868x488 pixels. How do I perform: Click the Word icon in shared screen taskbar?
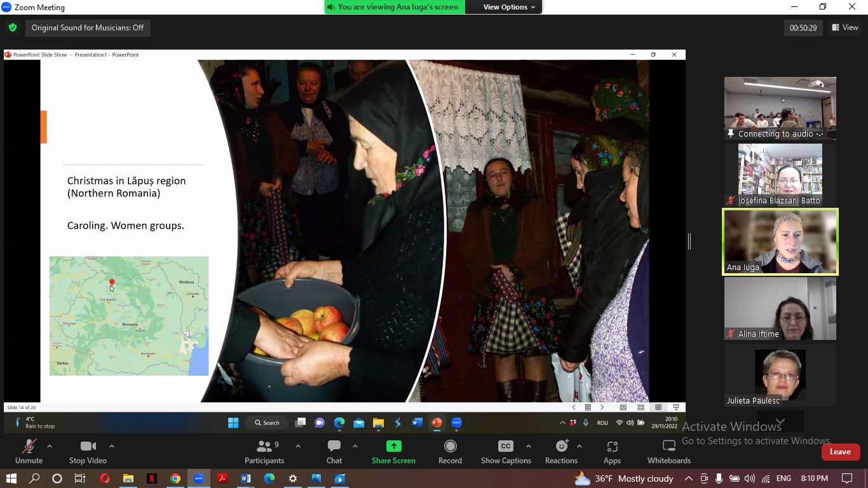[x=417, y=423]
